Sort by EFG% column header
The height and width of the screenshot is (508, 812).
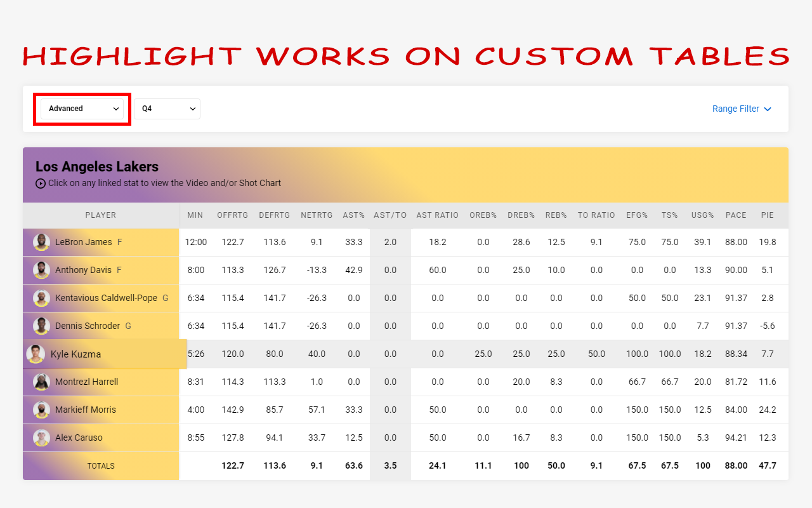pyautogui.click(x=637, y=215)
